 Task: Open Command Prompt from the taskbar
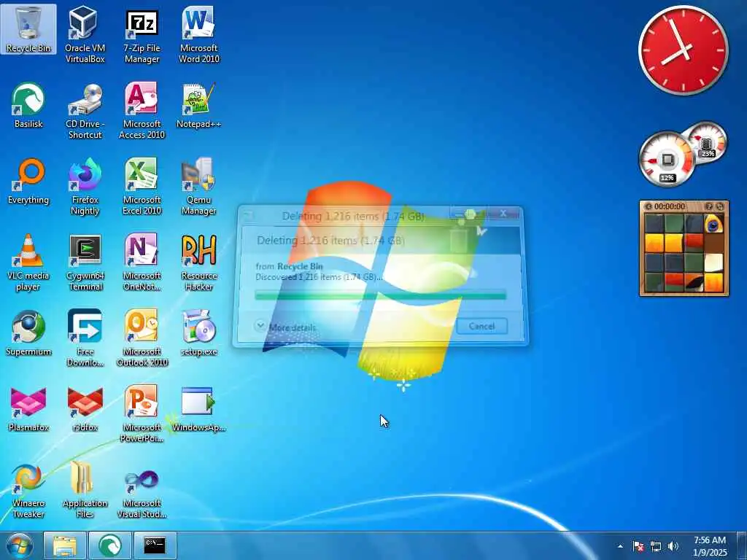click(x=155, y=545)
